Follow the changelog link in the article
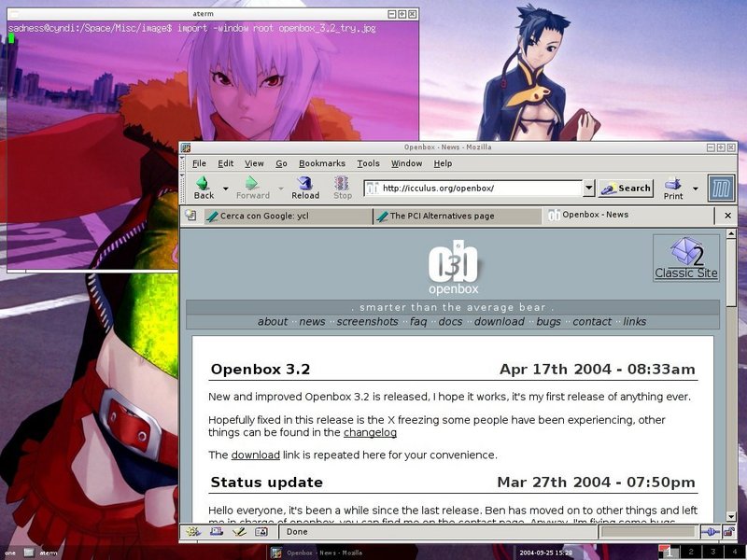The image size is (747, 560). 370,432
